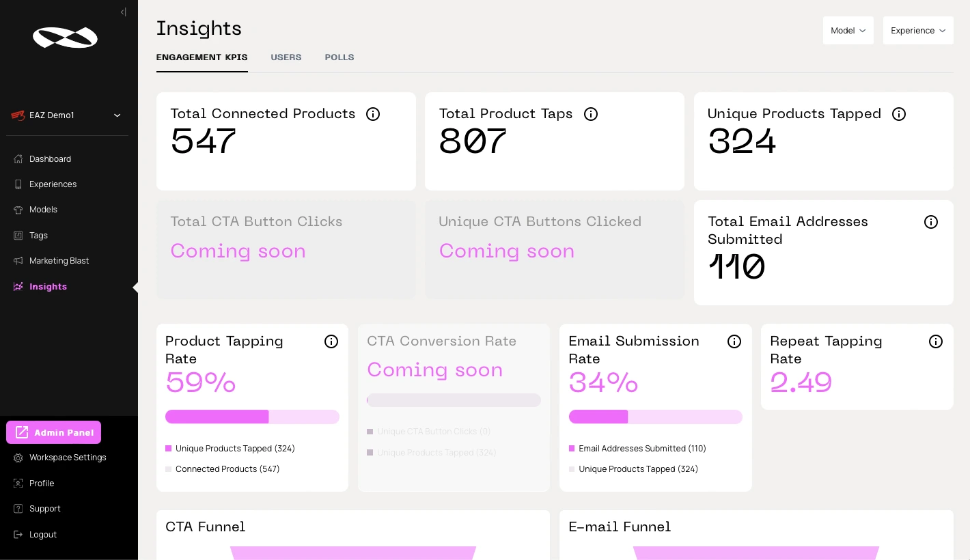Image resolution: width=970 pixels, height=560 pixels.
Task: Select the Experiences sidebar icon
Action: (18, 184)
